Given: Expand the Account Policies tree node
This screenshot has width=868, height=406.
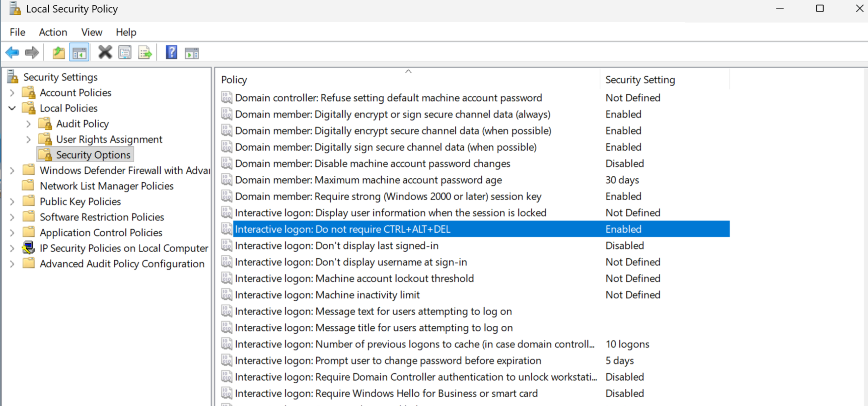Looking at the screenshot, I should 12,93.
